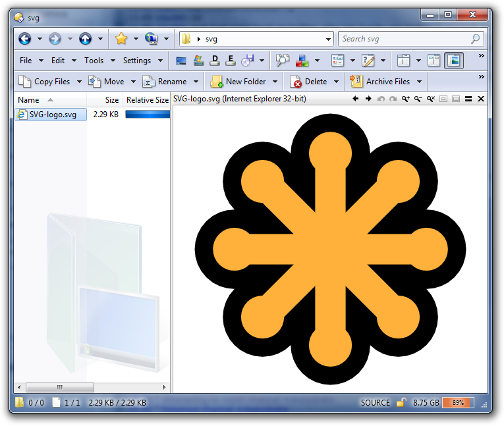Show hidden items on the Copy Files toolbar chevron

(481, 77)
